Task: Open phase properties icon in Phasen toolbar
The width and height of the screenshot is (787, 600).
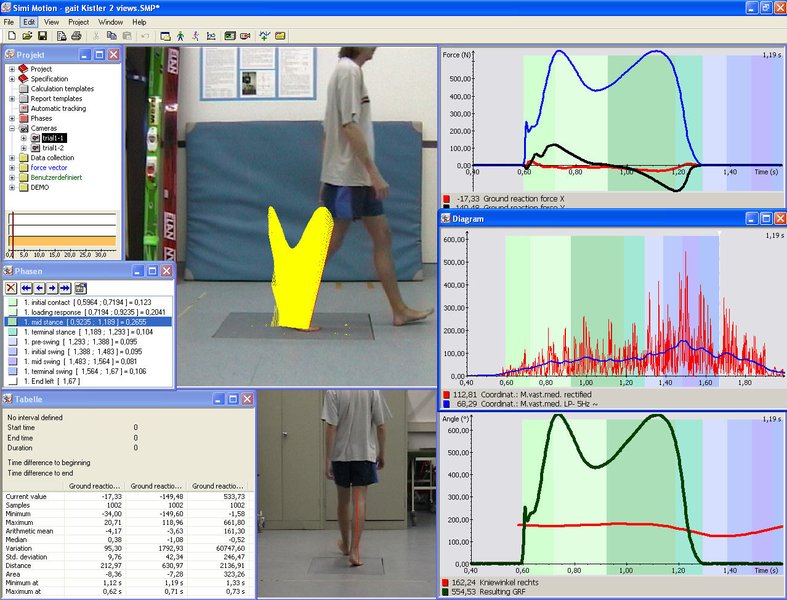Action: click(80, 288)
